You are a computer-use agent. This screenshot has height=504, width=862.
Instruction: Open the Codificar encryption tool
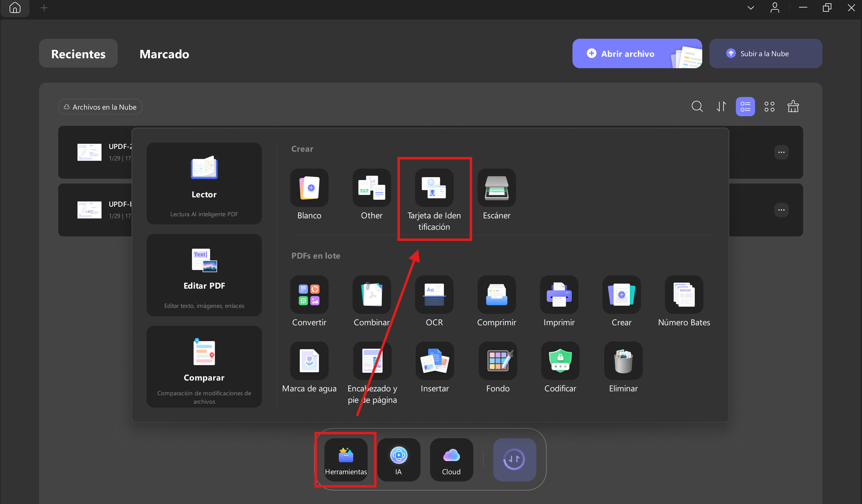click(x=560, y=361)
